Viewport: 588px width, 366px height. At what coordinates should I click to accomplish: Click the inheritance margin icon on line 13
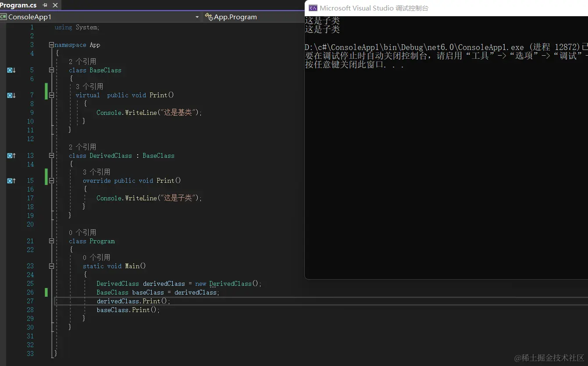[11, 156]
